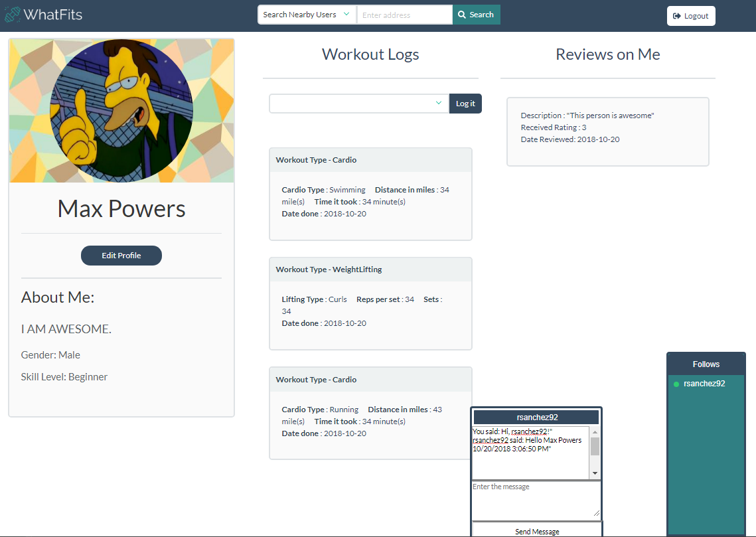Image resolution: width=756 pixels, height=537 pixels.
Task: Click the Workout Type - WeightLifting header
Action: pos(370,269)
